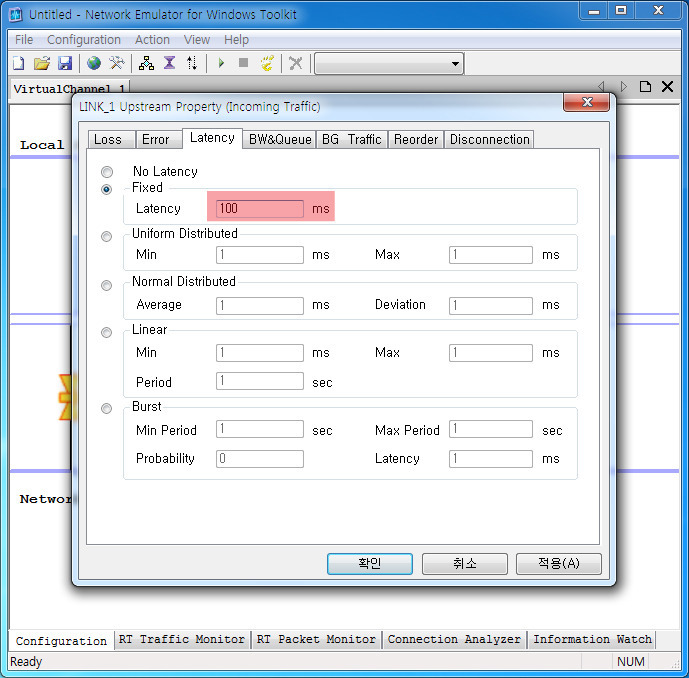The width and height of the screenshot is (689, 678).
Task: Click the Deviation input field
Action: (x=491, y=305)
